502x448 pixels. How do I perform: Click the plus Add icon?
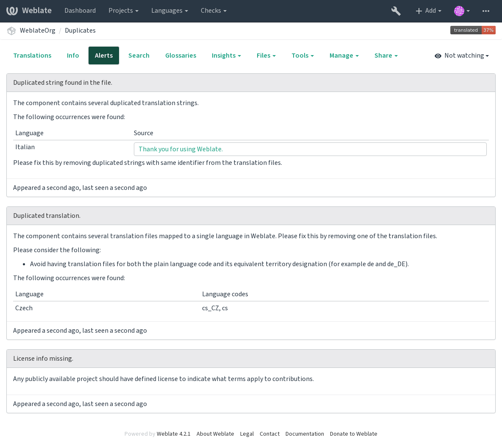(x=428, y=11)
